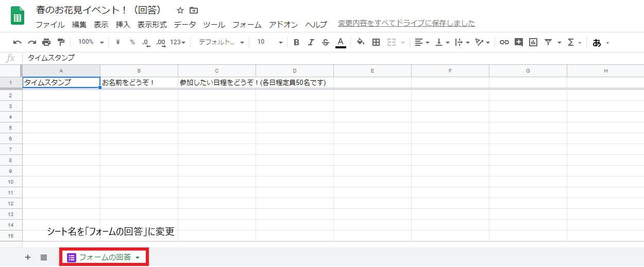Screen dimensions: 644x267
Task: Star the spreadsheet with the star icon
Action: (x=180, y=10)
